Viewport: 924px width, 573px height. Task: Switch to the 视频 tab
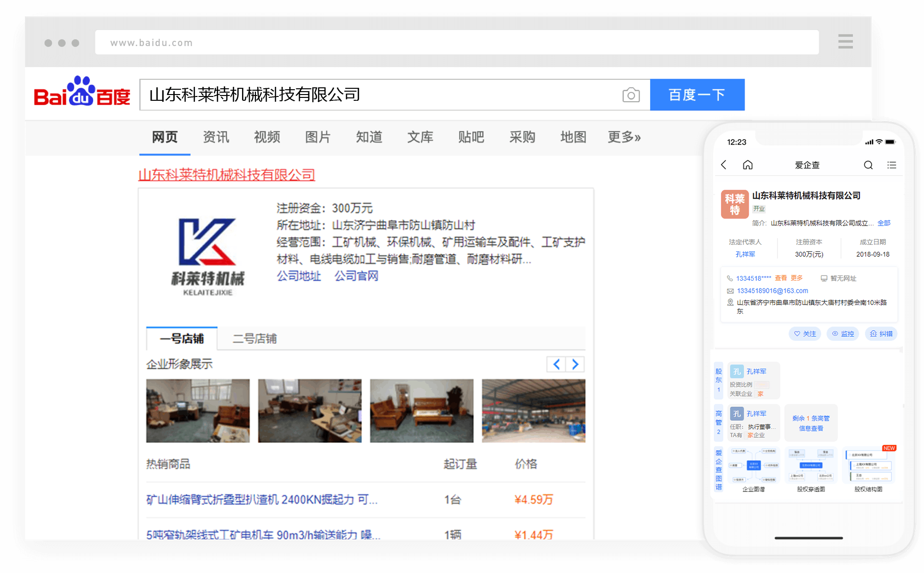(x=267, y=137)
